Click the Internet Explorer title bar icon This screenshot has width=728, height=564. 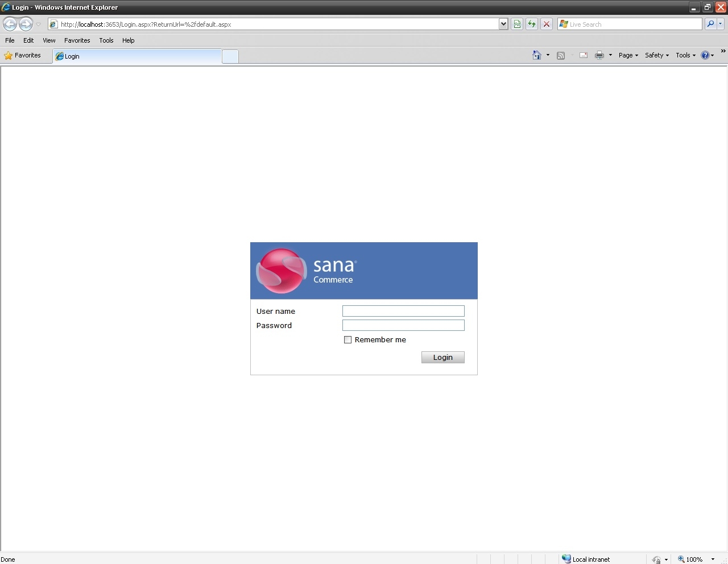pos(6,7)
